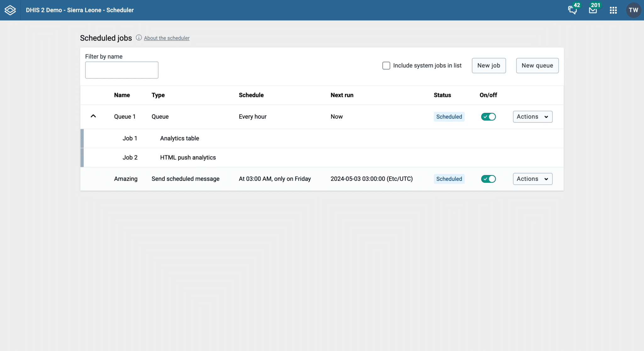Click the Queue 1 name
Viewport: 644px width, 351px height.
pos(125,117)
